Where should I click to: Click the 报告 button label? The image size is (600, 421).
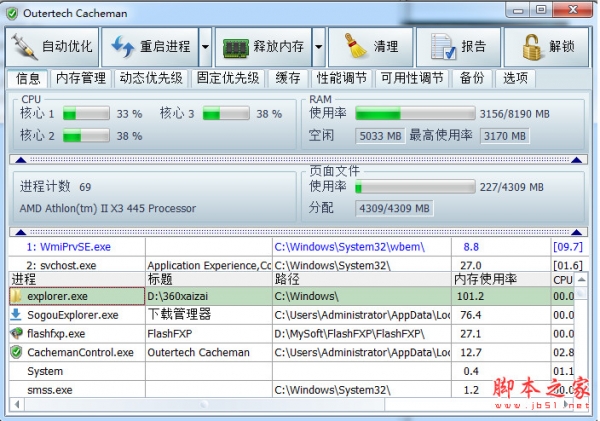473,47
